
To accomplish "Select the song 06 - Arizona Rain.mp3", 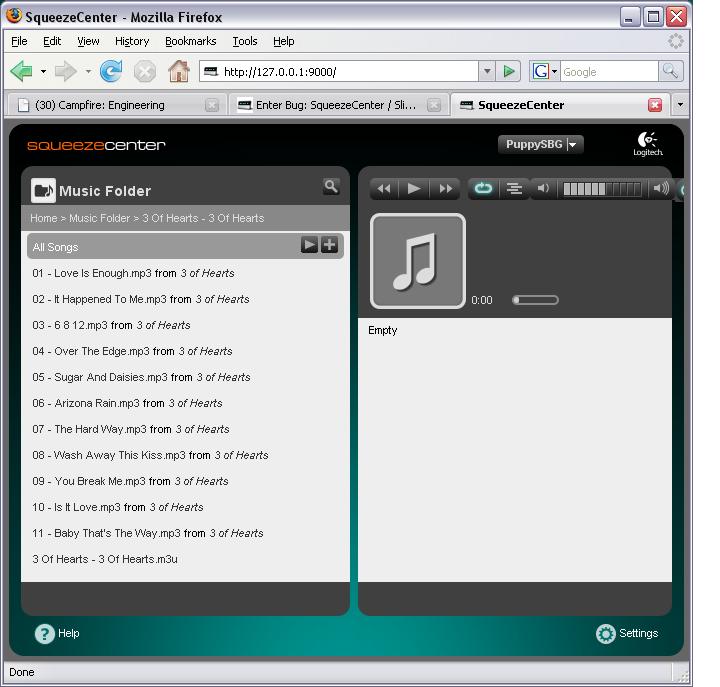I will pyautogui.click(x=86, y=403).
